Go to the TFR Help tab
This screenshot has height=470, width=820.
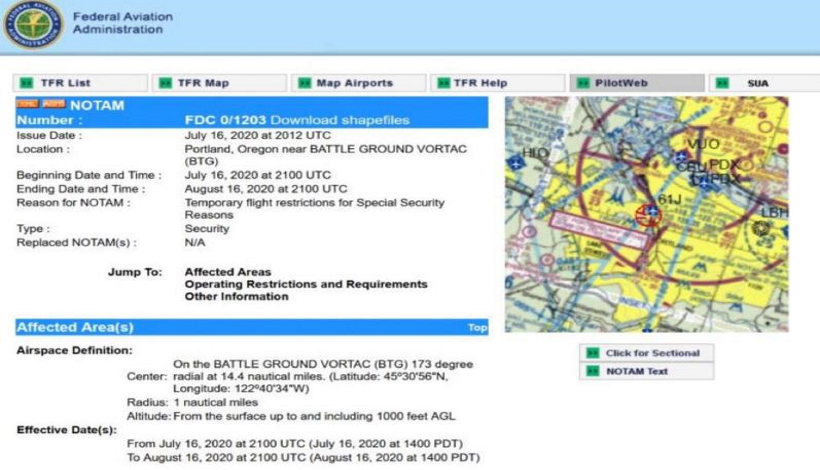[x=480, y=83]
